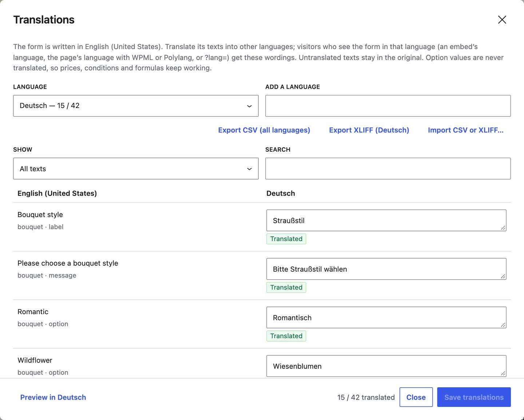Export CSV for all languages
The width and height of the screenshot is (524, 420).
click(x=264, y=130)
